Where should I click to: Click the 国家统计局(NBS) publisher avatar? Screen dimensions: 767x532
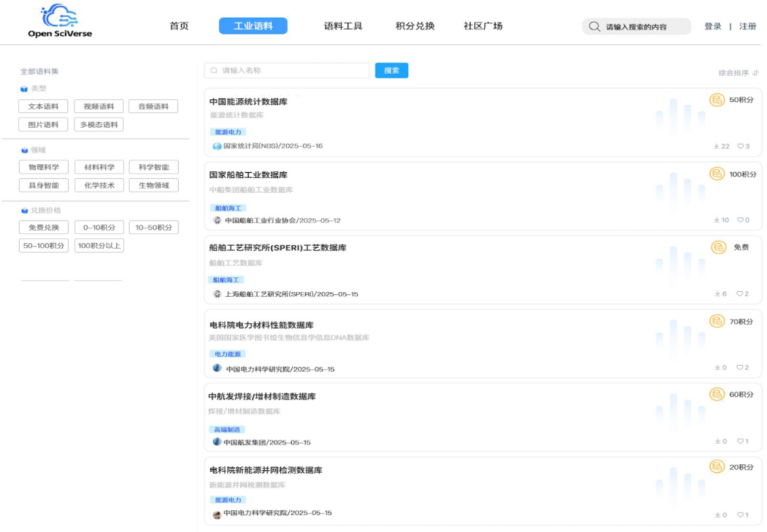[x=217, y=146]
